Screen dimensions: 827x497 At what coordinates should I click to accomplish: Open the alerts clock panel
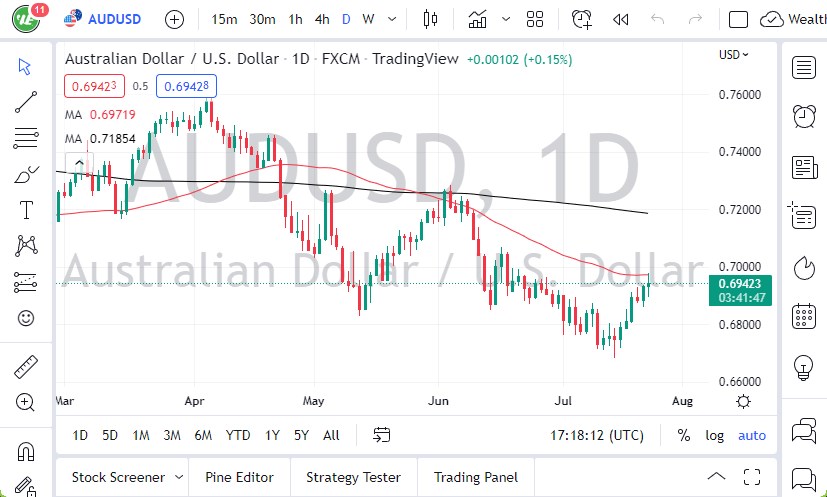pos(803,117)
